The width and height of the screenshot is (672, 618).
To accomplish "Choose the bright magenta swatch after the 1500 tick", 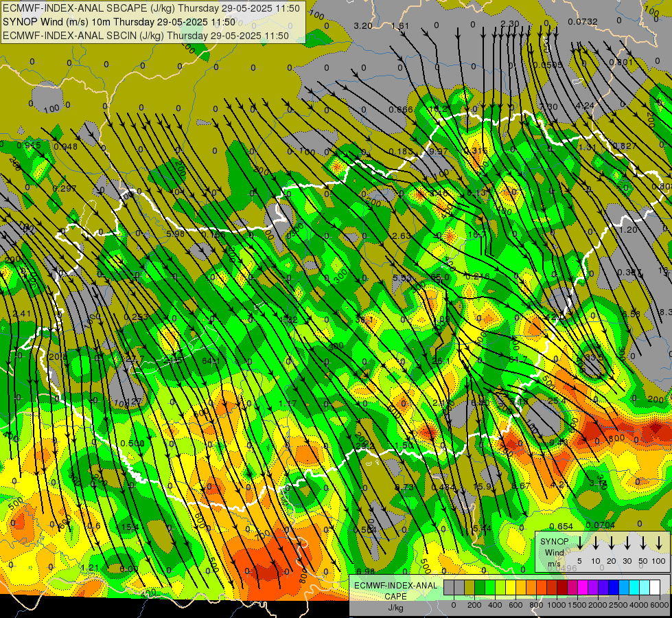I will (x=583, y=588).
